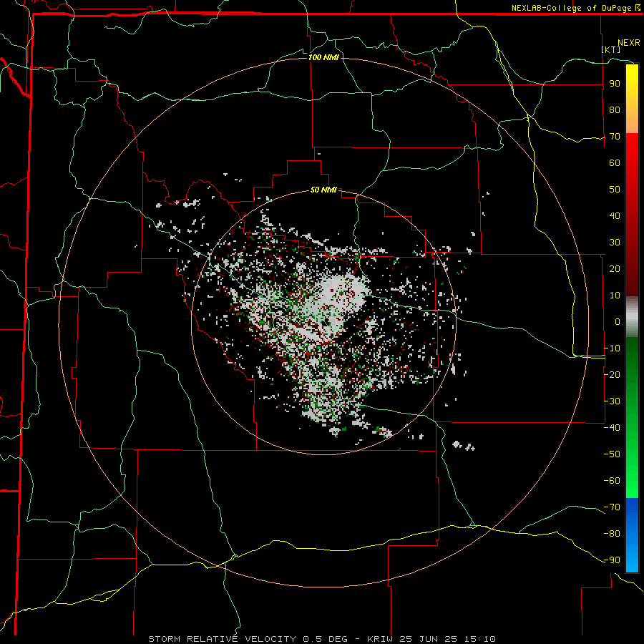644x644 pixels.
Task: Click the blue band at the color bar's bottom
Action: point(632,535)
